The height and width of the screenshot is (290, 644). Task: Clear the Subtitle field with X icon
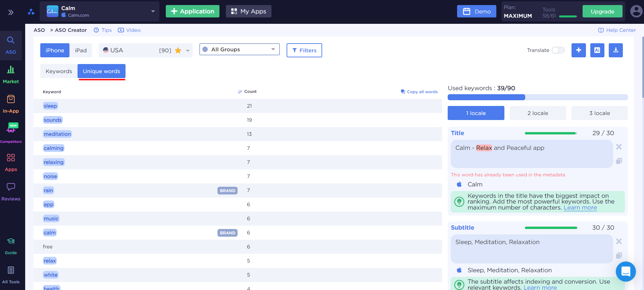619,241
